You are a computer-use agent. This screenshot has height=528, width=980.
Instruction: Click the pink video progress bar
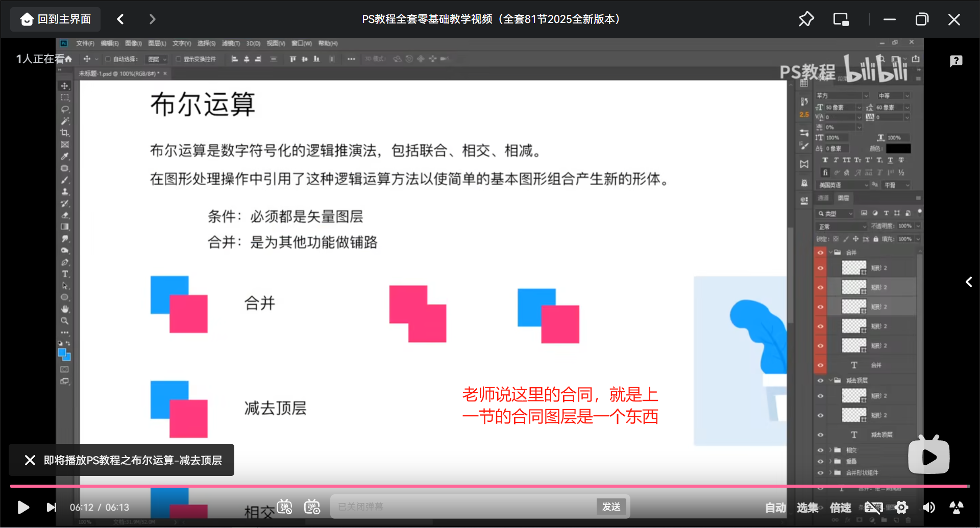point(490,486)
